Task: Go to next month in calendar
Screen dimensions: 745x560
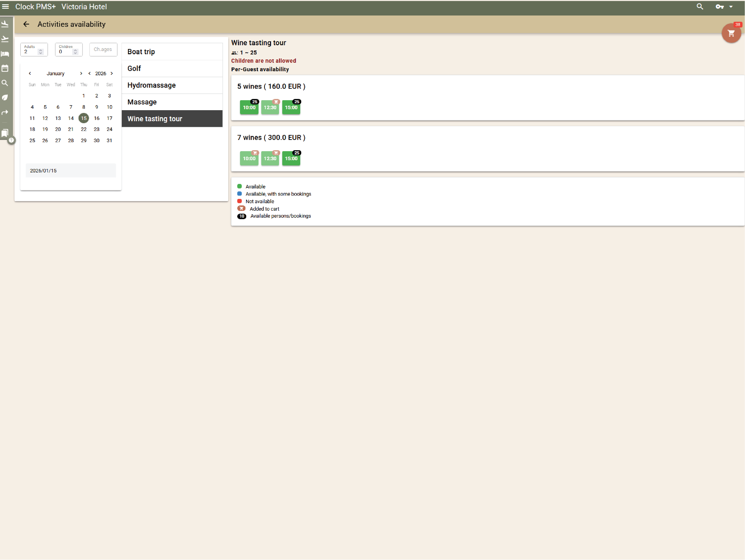Action: click(x=81, y=73)
